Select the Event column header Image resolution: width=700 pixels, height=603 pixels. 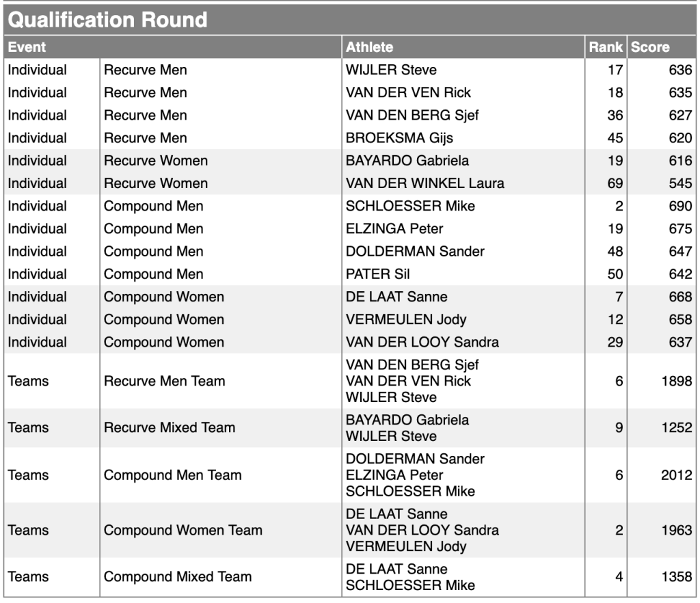coord(27,47)
